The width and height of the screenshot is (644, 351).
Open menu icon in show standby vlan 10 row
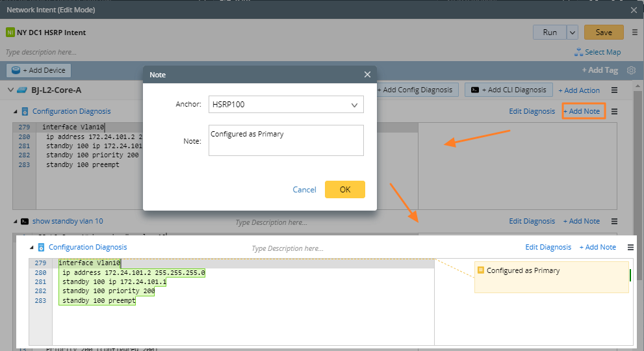point(614,221)
